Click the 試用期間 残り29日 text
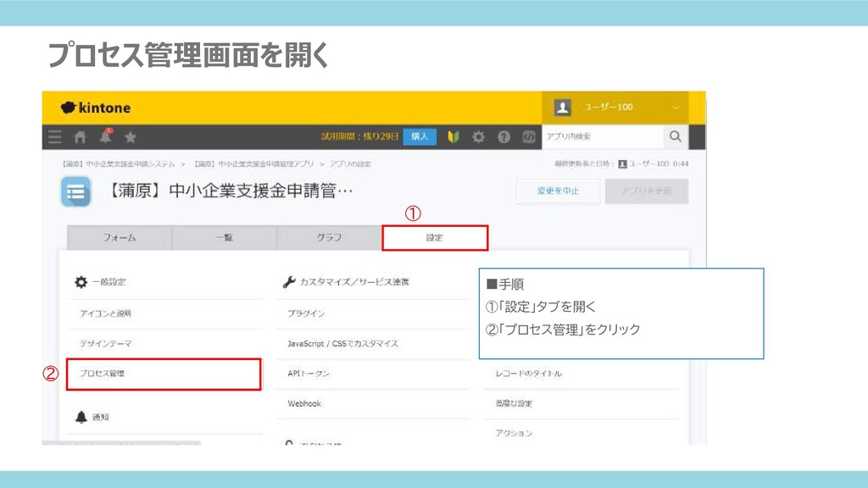Image resolution: width=868 pixels, height=488 pixels. [x=359, y=136]
